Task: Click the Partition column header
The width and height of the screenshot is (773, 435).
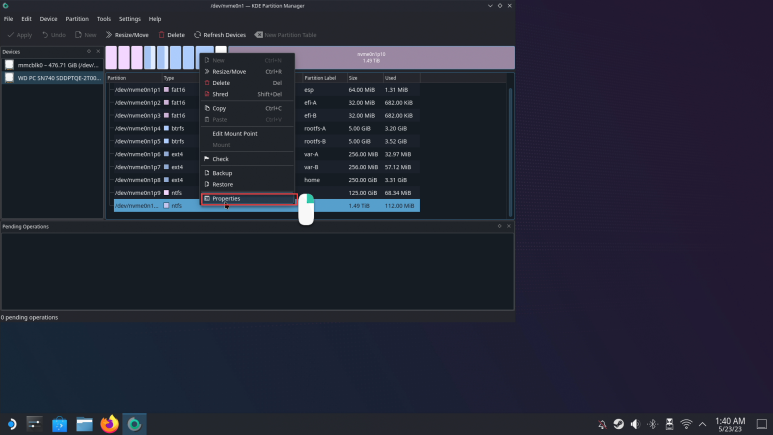Action: point(134,78)
